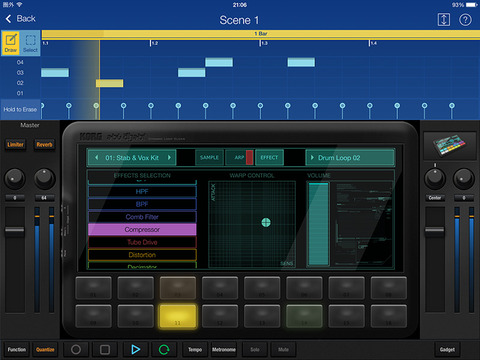This screenshot has width=480, height=360.
Task: Tap the lit yellow pad 11
Action: [178, 316]
